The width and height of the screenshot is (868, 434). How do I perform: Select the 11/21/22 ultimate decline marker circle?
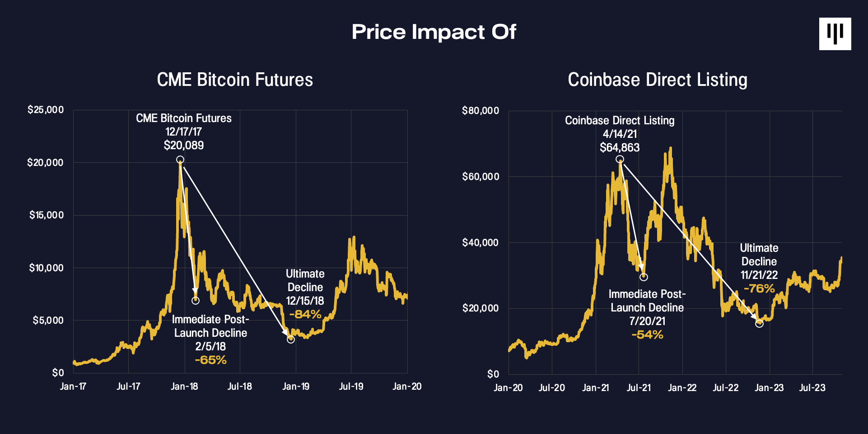coord(759,323)
